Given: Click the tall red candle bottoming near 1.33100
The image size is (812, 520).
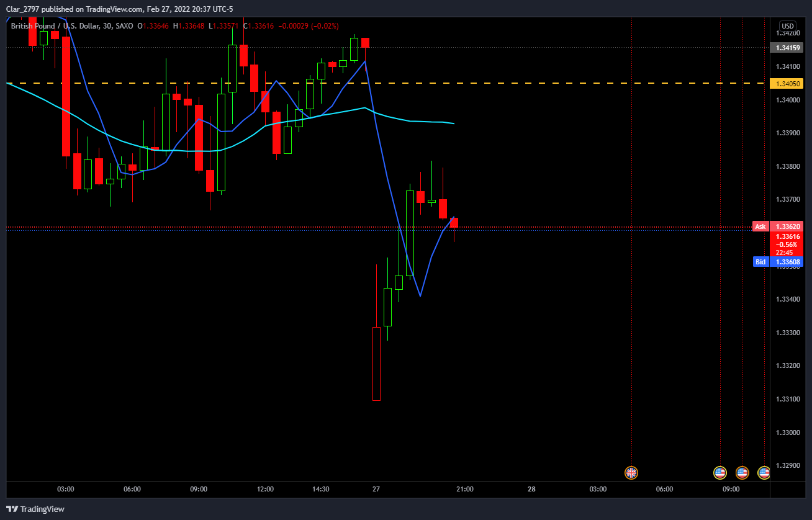Looking at the screenshot, I should [376, 364].
